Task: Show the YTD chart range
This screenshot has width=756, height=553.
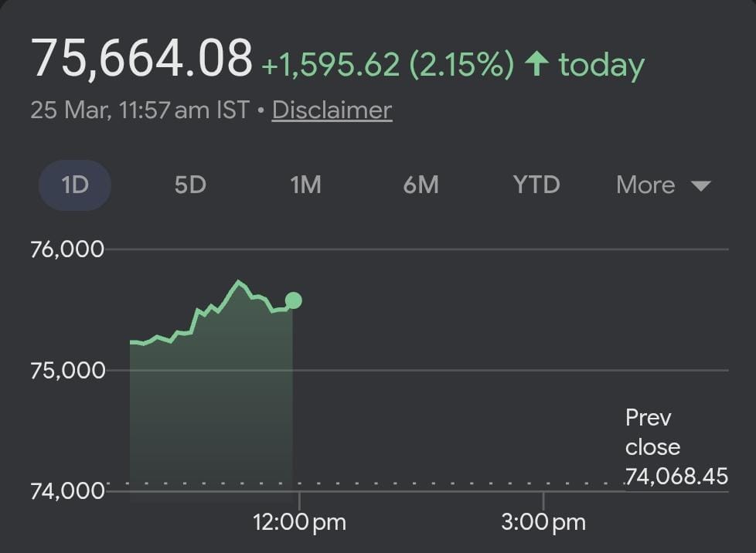Action: 536,185
